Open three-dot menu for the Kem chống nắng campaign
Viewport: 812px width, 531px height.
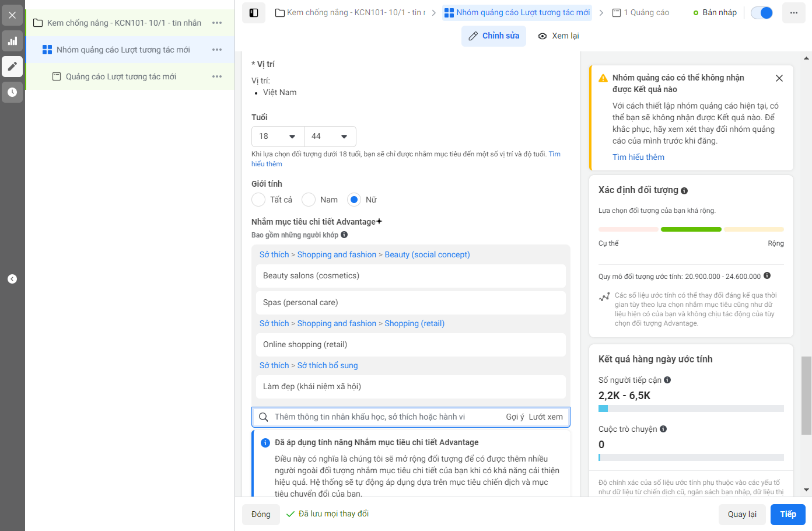217,23
